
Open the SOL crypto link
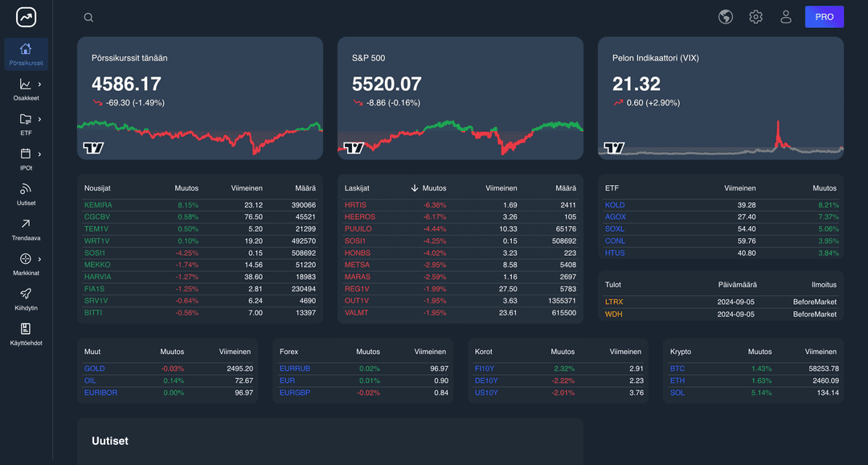[677, 393]
